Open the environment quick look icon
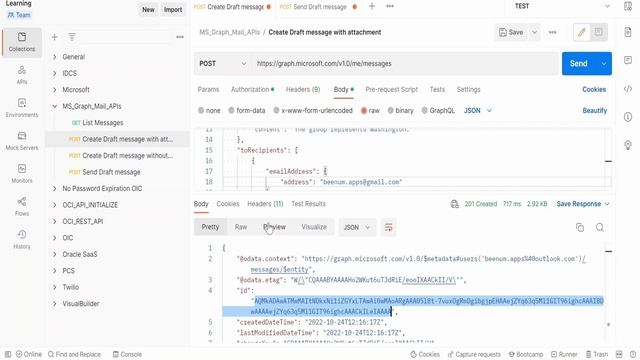This screenshot has width=640, height=360. (x=628, y=6)
